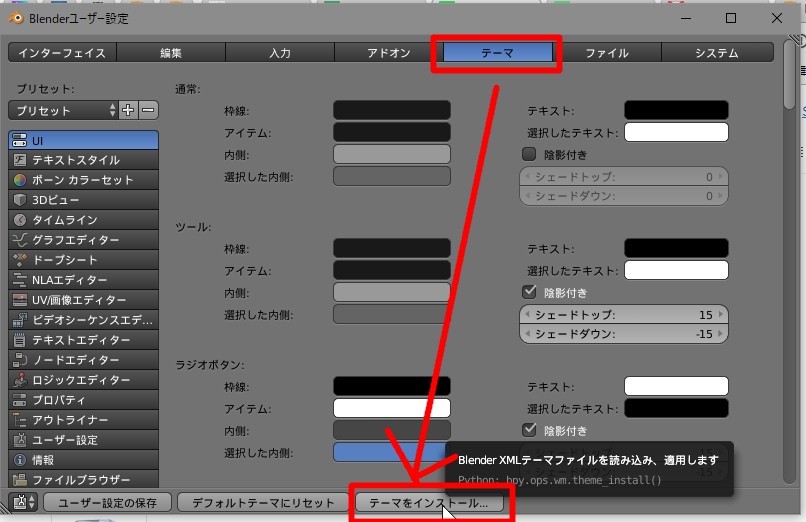
Task: Click 通常 シェードトップ value field
Action: 624,177
